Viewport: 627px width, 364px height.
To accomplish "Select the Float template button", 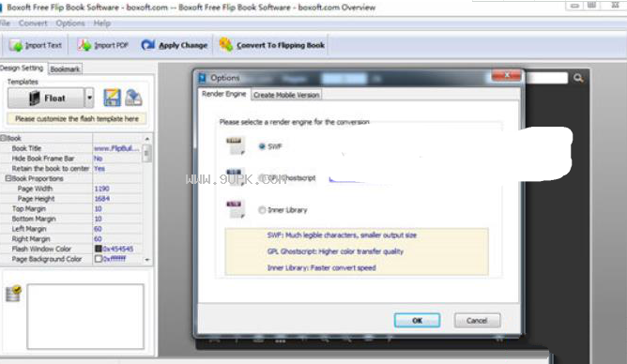I will pyautogui.click(x=46, y=98).
